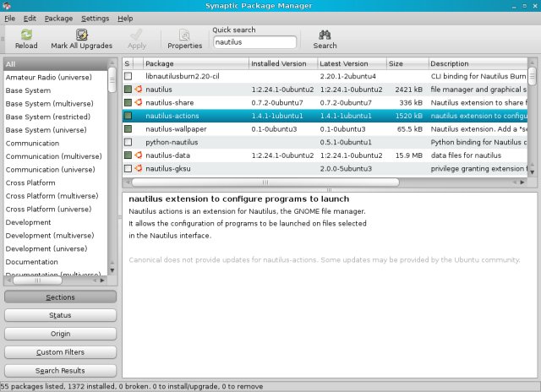Select Base System (multiverse) section
This screenshot has height=392, width=541.
tap(56, 103)
